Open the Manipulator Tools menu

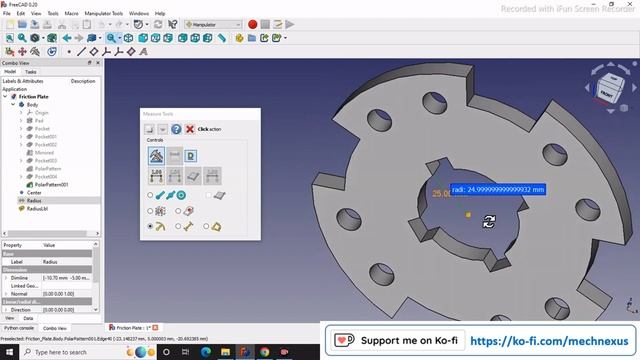(104, 13)
